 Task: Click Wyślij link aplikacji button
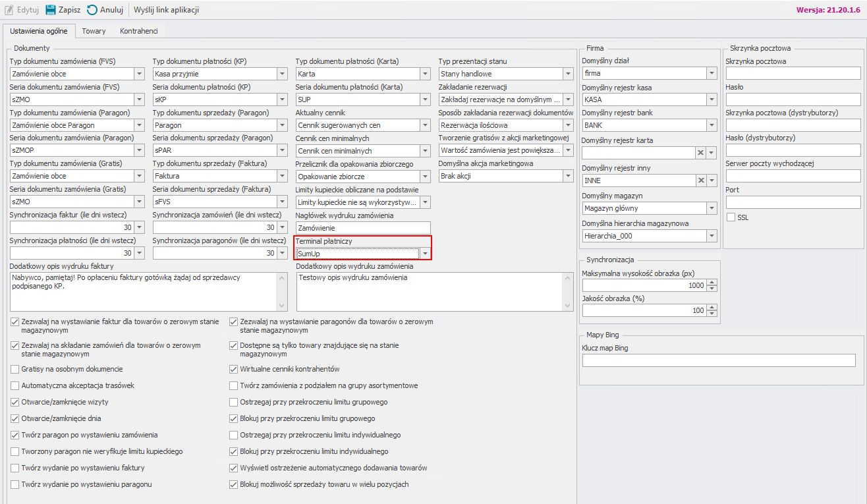point(166,10)
